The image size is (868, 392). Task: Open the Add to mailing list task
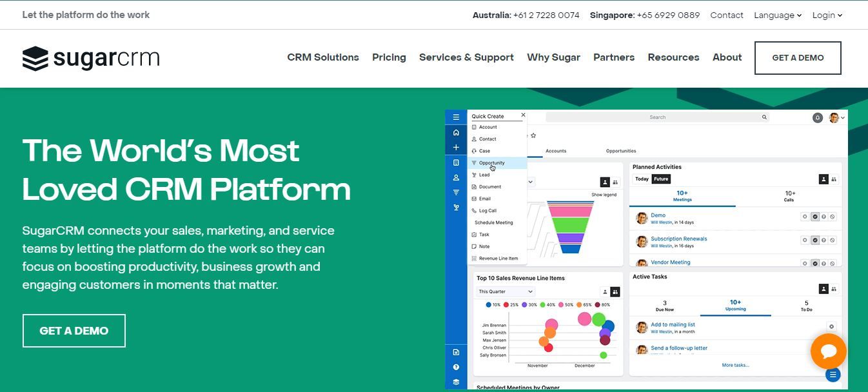coord(673,324)
